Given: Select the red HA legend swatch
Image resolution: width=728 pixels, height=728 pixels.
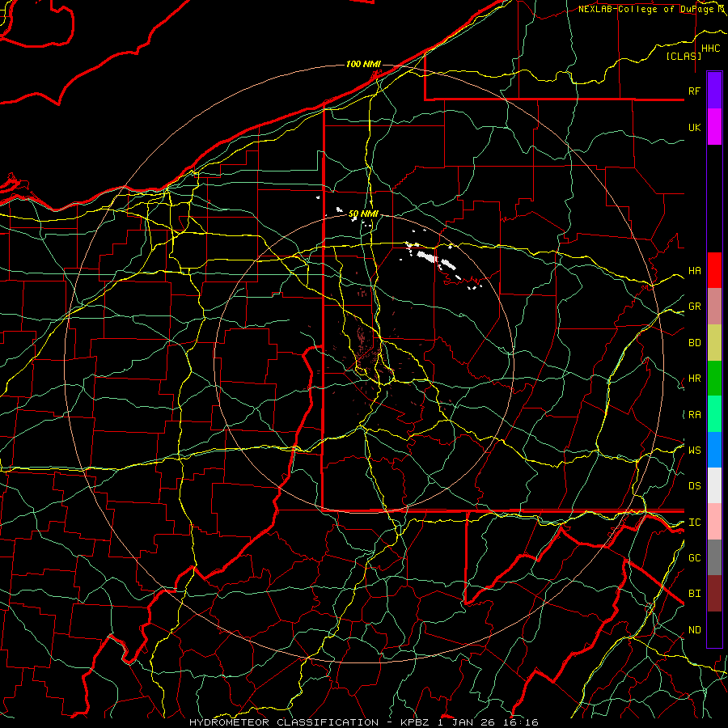Looking at the screenshot, I should (714, 270).
